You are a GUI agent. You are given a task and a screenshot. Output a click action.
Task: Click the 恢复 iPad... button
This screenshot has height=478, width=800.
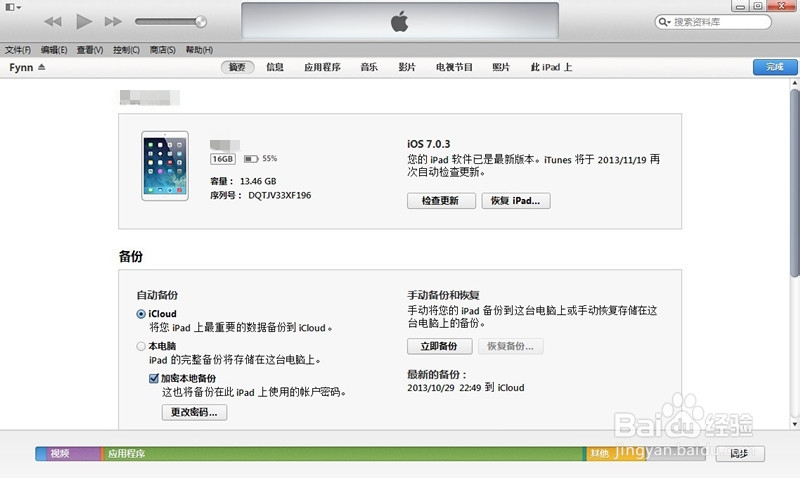click(516, 200)
